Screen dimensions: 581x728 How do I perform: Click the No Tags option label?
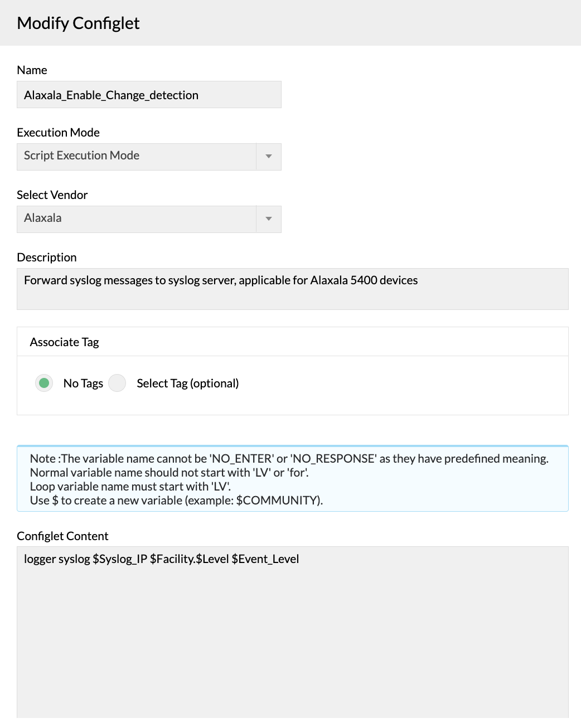83,384
